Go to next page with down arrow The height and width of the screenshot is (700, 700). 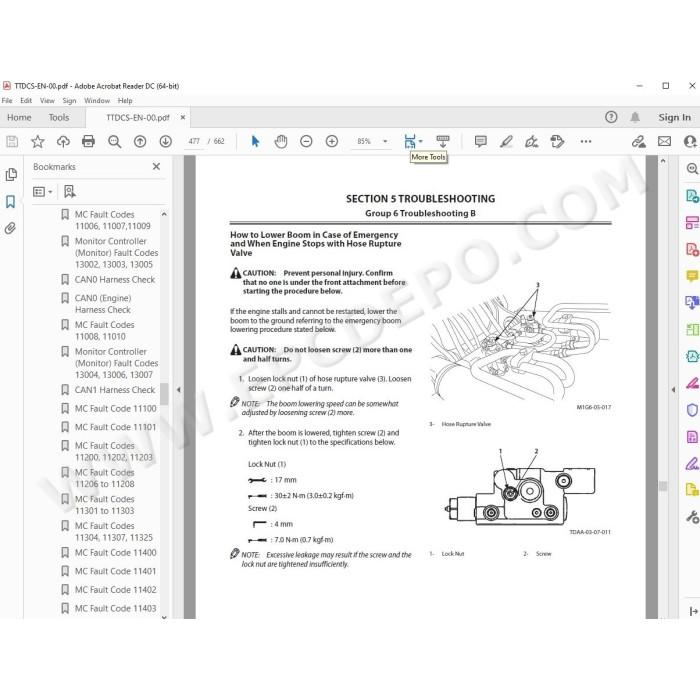tap(166, 142)
